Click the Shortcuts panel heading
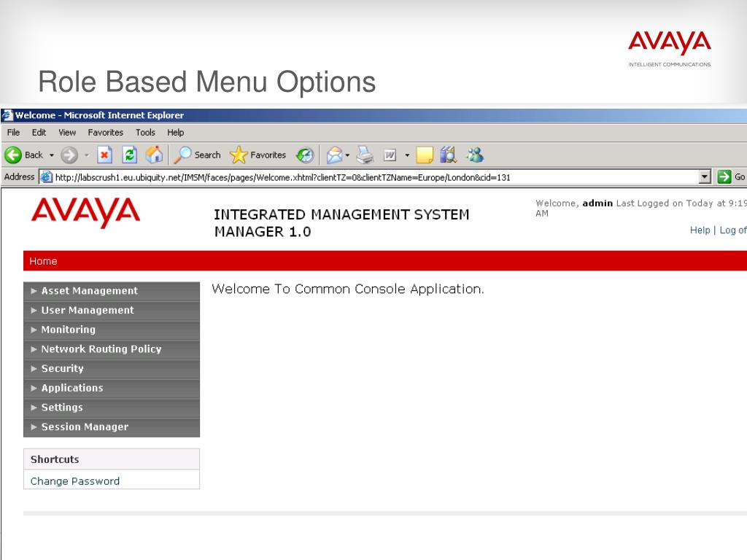This screenshot has height=560, width=747. (55, 459)
